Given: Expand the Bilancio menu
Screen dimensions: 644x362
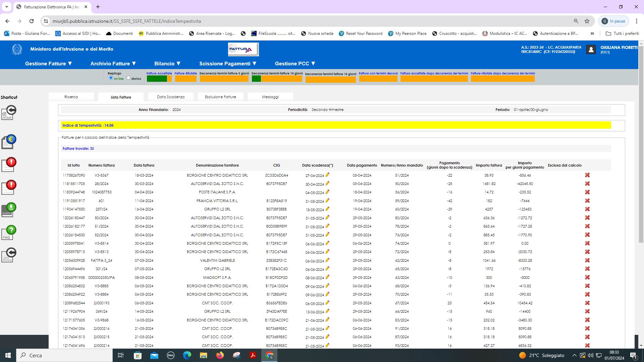Looking at the screenshot, I should [168, 64].
